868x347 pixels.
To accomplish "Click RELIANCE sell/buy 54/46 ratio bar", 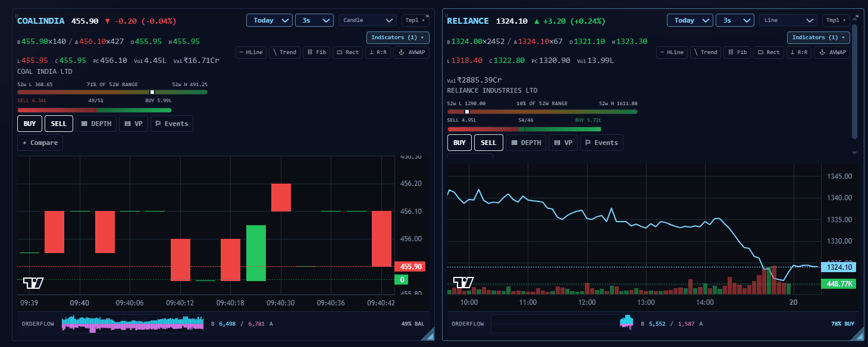I will [524, 129].
